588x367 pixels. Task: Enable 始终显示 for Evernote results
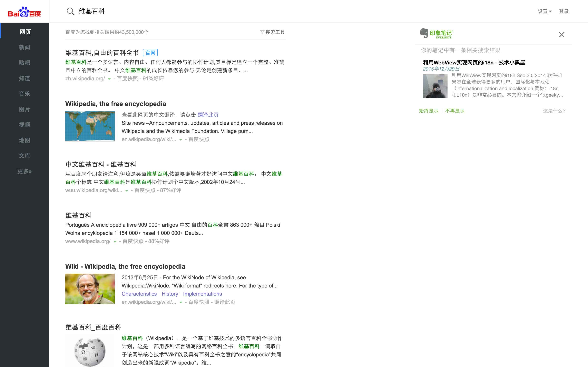click(x=429, y=111)
